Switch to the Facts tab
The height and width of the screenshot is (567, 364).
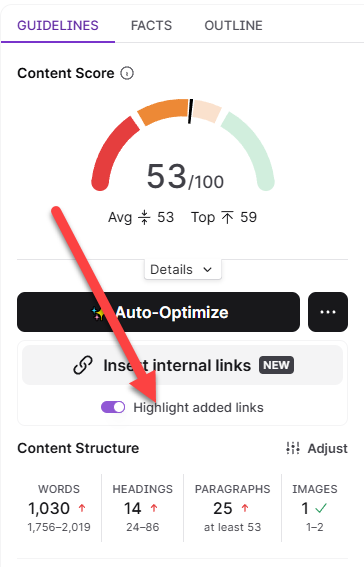(151, 26)
